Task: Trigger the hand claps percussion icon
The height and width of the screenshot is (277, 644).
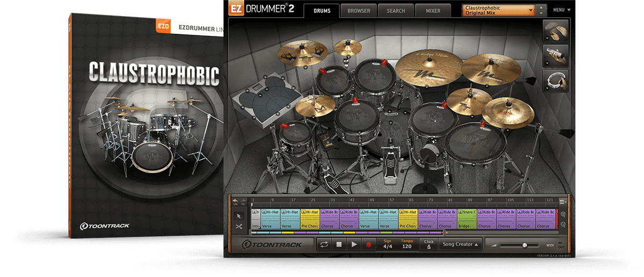Action: coord(556,30)
